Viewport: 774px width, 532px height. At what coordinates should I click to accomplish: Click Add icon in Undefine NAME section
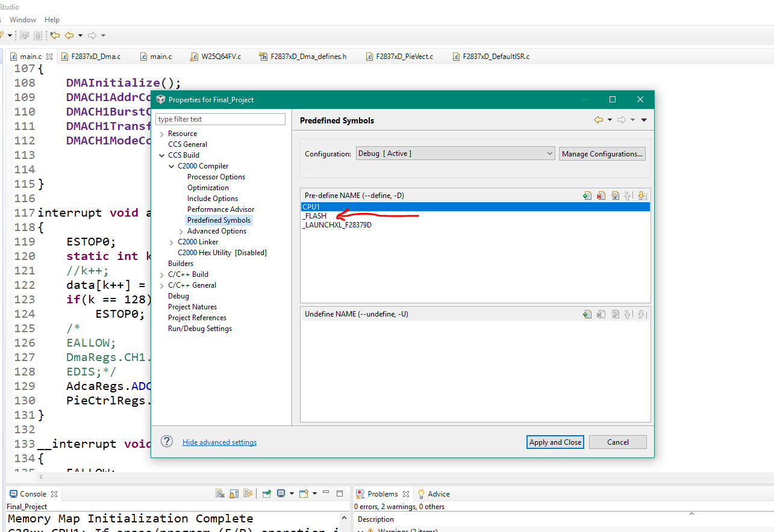point(587,314)
